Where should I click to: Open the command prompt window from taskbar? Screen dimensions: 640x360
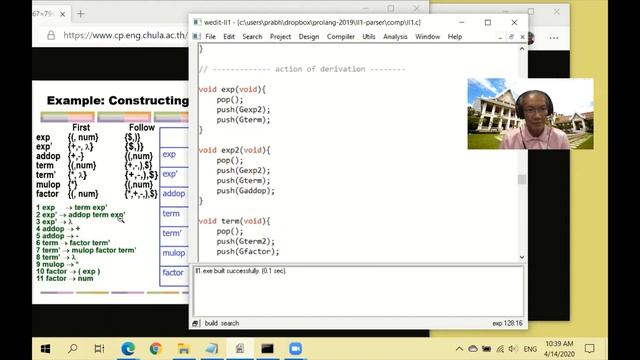[267, 349]
